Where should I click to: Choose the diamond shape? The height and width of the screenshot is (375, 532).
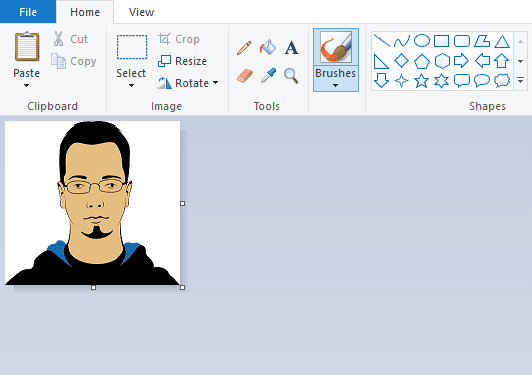(x=401, y=61)
